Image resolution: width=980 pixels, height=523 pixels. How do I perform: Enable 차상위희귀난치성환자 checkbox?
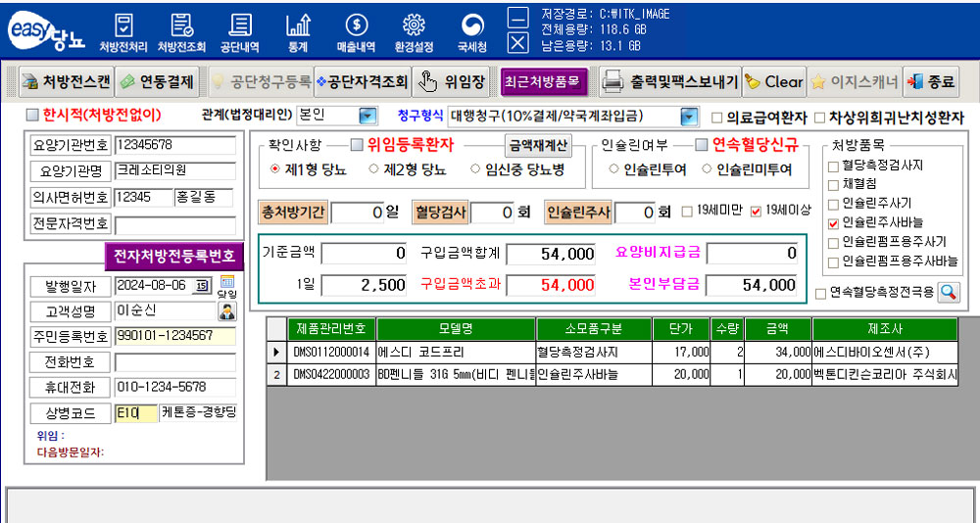(819, 118)
